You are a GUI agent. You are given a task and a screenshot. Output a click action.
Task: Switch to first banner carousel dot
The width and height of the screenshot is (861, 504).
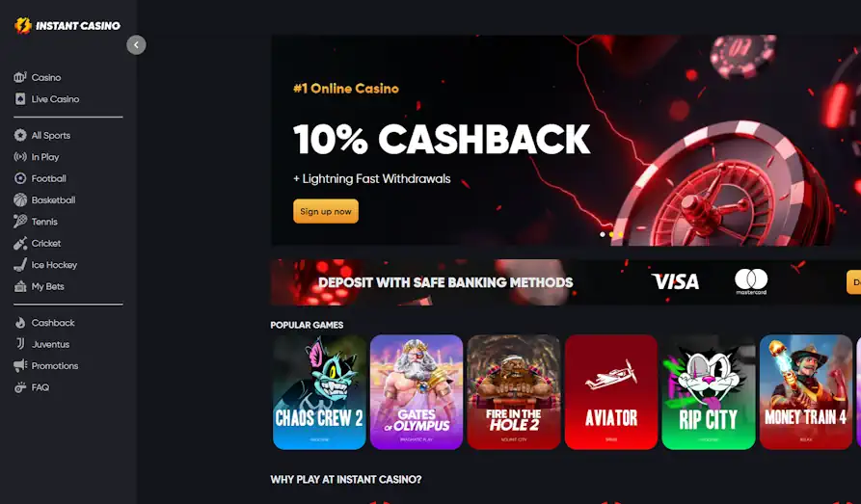point(603,234)
